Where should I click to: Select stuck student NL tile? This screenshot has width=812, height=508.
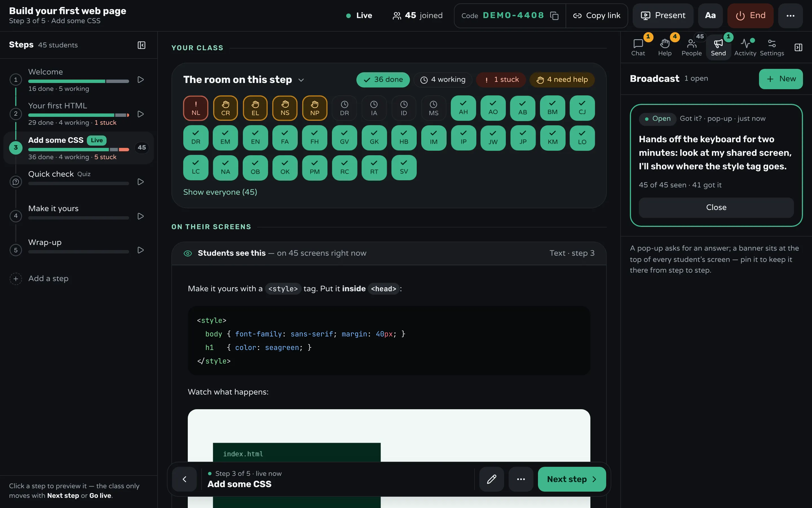(x=196, y=108)
